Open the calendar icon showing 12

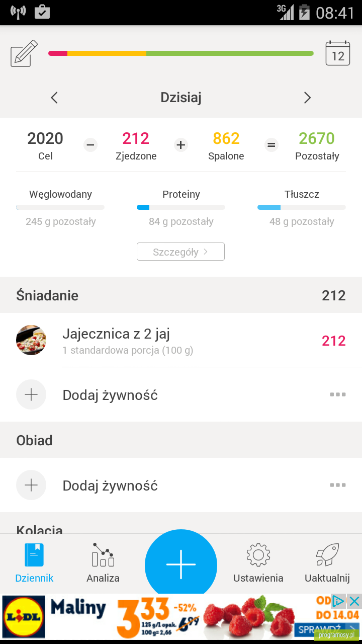pyautogui.click(x=338, y=53)
